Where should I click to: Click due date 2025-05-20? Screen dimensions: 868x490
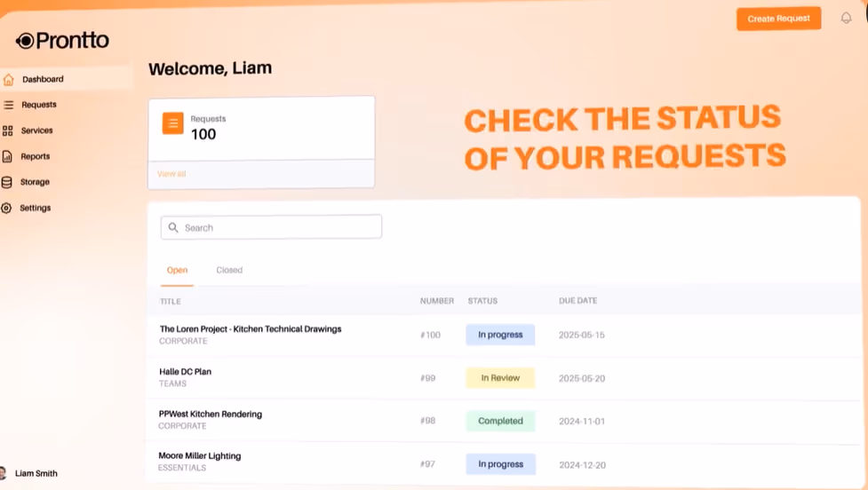[x=582, y=378]
